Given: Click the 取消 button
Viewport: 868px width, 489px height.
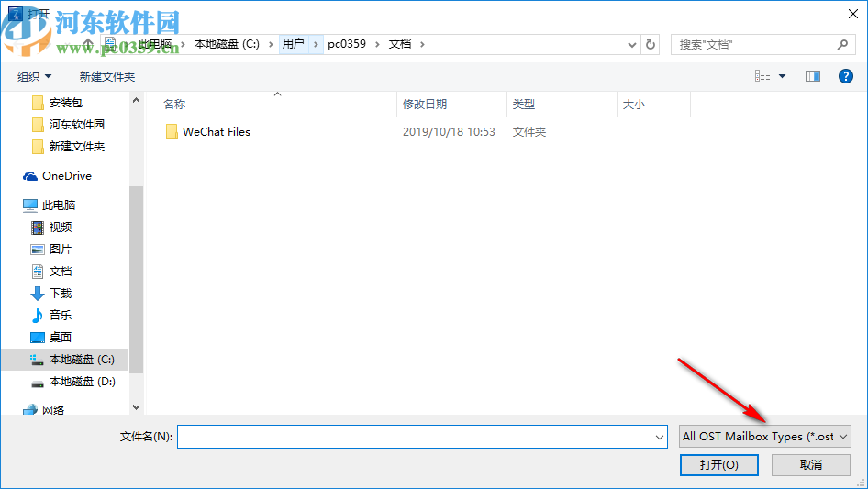Looking at the screenshot, I should pyautogui.click(x=811, y=464).
